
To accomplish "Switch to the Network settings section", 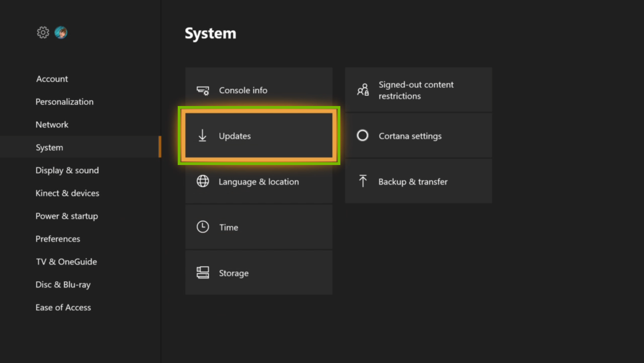I will click(52, 124).
